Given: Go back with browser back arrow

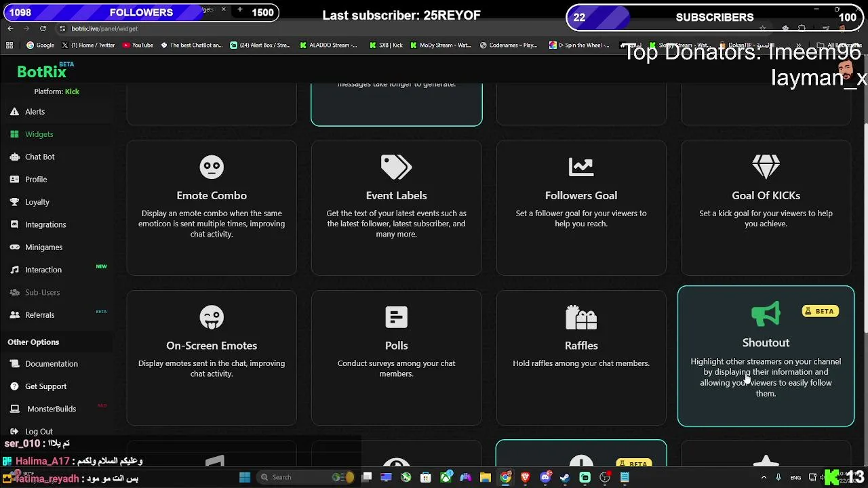Looking at the screenshot, I should point(10,28).
